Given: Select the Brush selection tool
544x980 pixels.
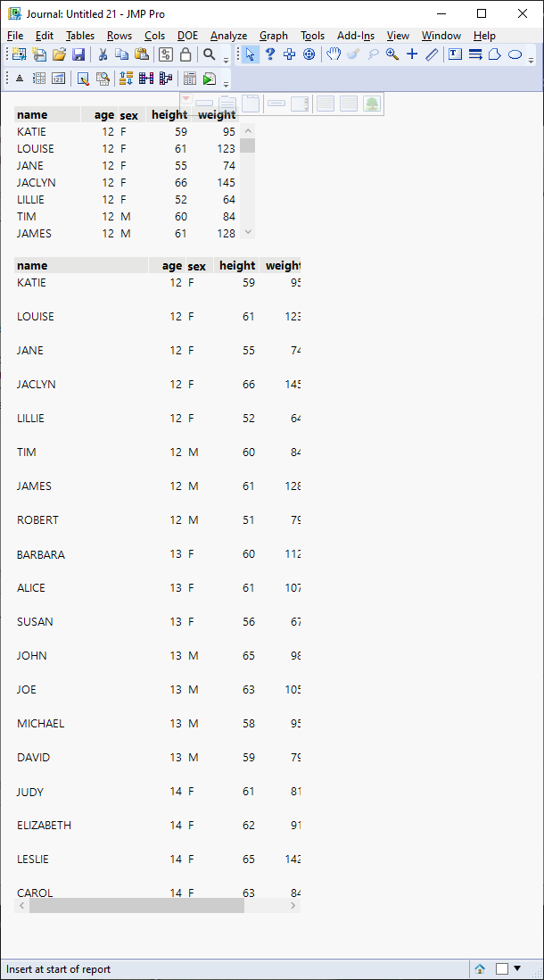Looking at the screenshot, I should (x=354, y=55).
